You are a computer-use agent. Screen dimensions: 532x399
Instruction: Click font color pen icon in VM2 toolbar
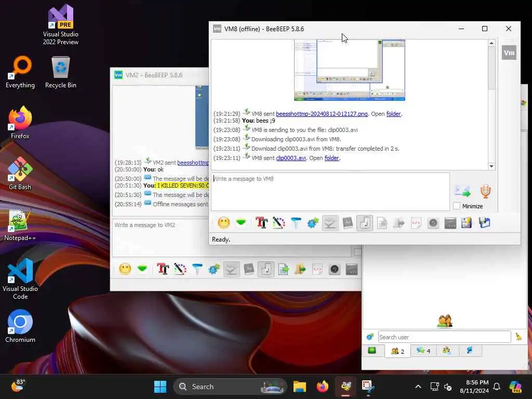(x=180, y=270)
